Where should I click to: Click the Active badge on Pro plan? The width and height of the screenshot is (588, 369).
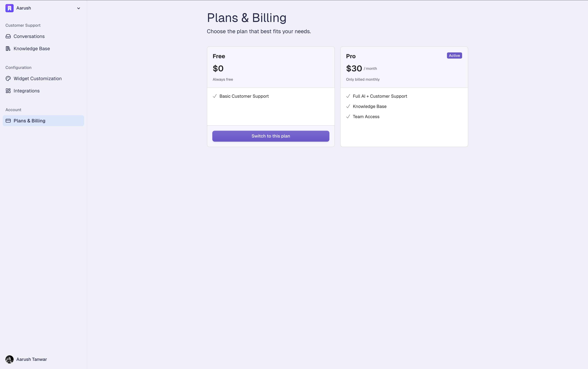454,56
